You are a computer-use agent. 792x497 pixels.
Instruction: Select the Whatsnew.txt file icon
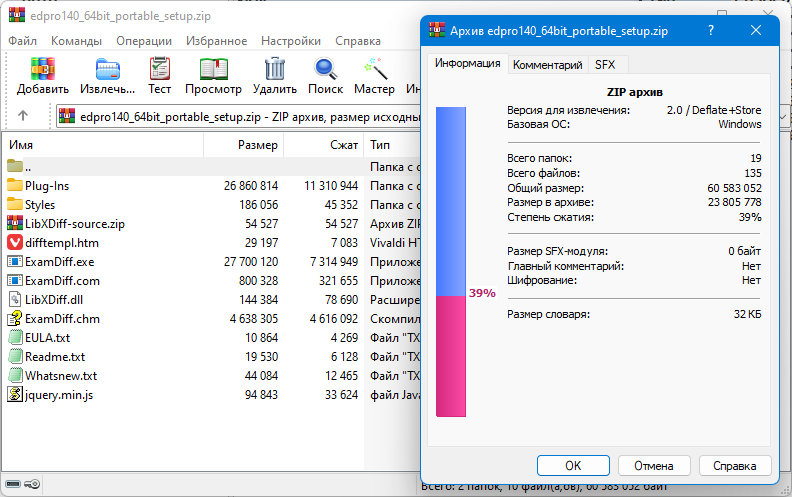(x=15, y=375)
